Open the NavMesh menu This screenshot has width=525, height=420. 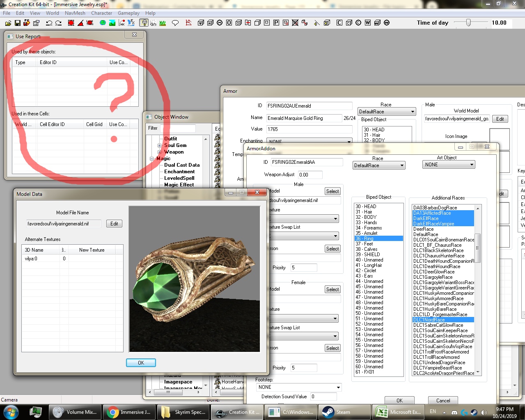pyautogui.click(x=75, y=13)
